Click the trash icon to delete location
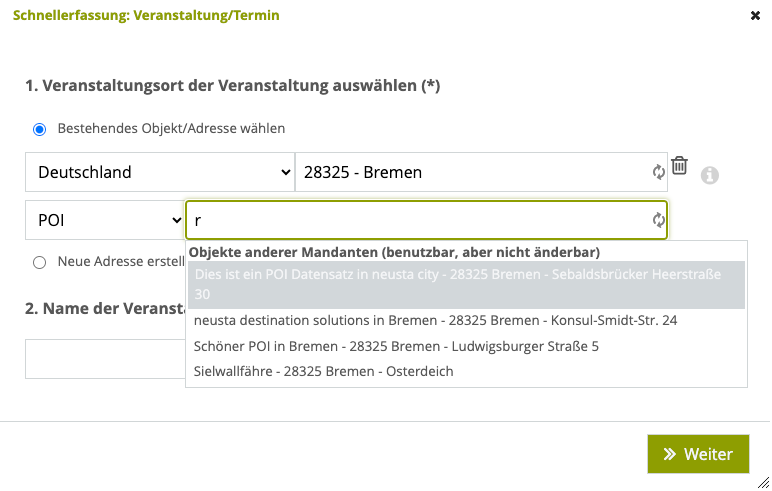The width and height of the screenshot is (772, 491). (679, 165)
